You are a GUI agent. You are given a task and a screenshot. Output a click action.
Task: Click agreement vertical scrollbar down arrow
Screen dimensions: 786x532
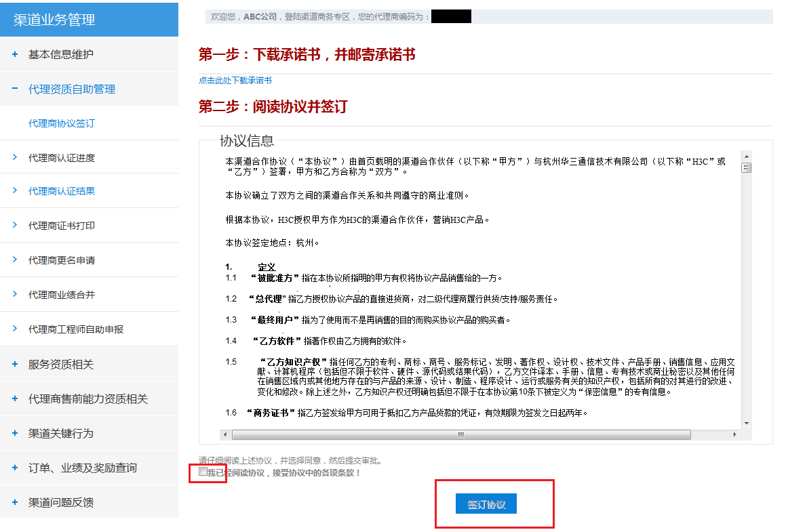pos(747,423)
